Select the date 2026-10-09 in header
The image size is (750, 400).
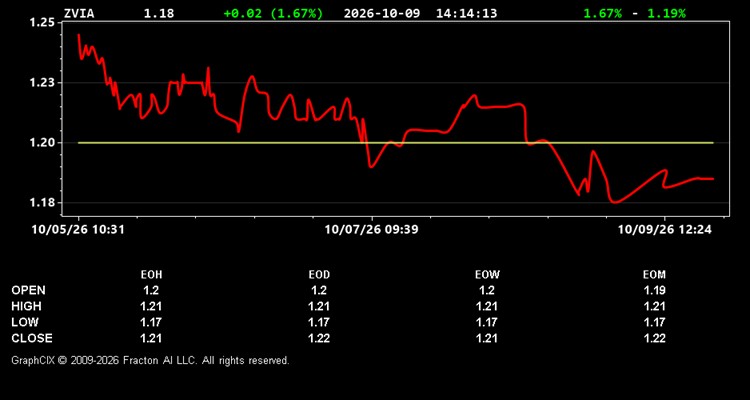click(x=382, y=13)
